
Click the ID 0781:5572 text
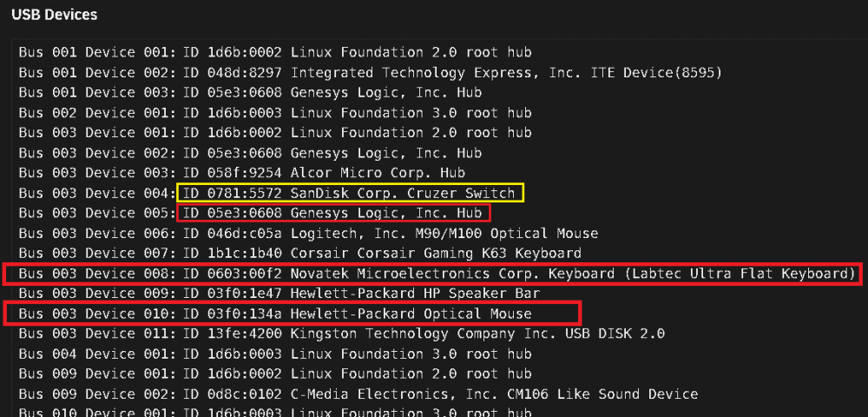(233, 193)
